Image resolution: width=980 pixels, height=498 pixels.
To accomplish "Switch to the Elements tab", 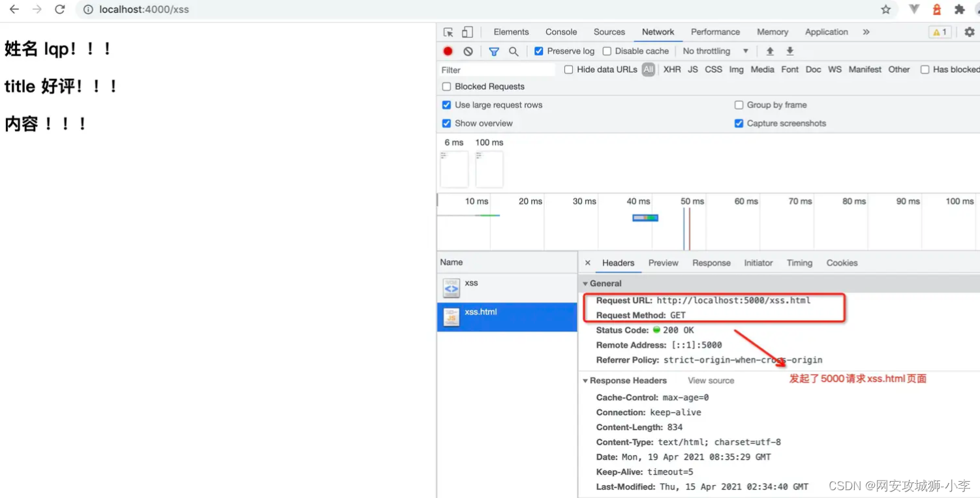I will [511, 32].
